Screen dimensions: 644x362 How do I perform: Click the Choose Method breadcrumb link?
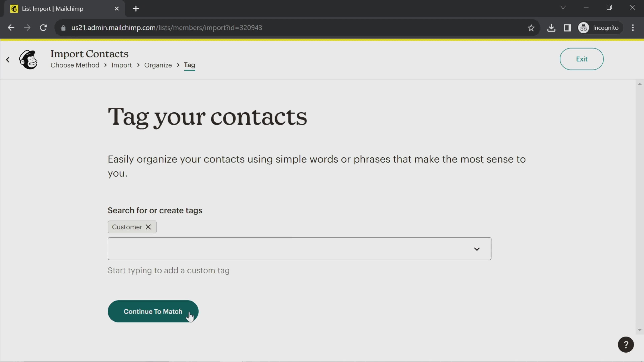tap(75, 65)
